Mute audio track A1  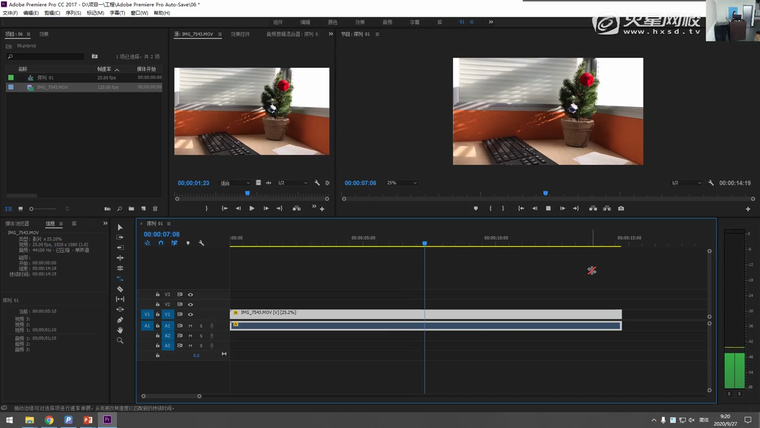(190, 325)
